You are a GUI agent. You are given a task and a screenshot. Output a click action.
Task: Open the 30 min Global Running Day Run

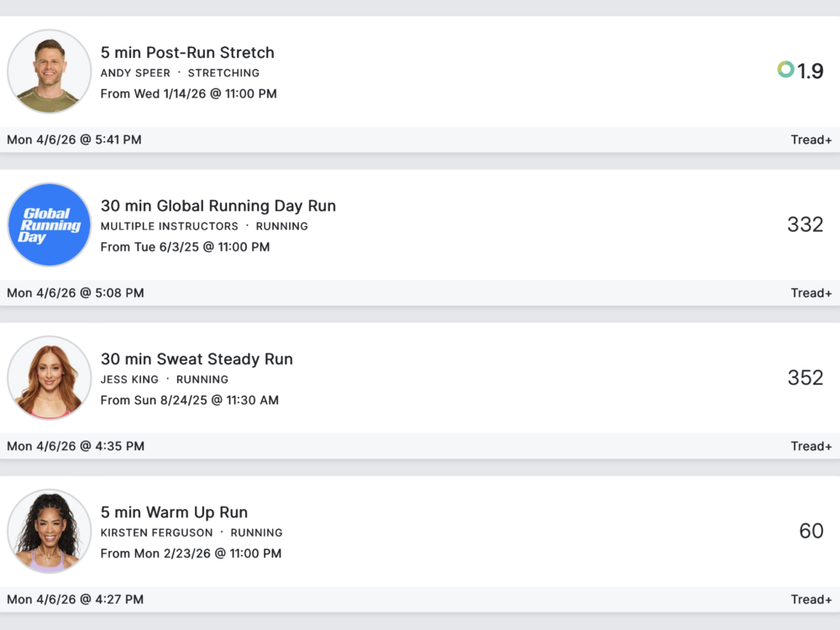point(218,206)
